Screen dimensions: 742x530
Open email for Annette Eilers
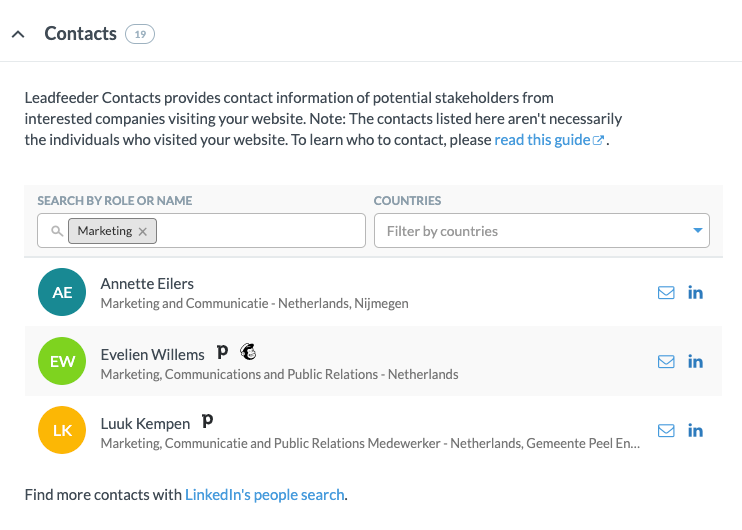point(666,293)
